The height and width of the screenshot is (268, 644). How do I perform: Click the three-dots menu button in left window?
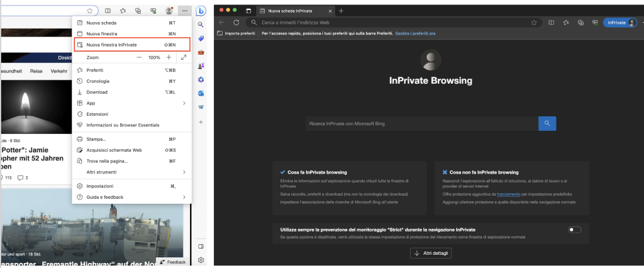pos(185,11)
